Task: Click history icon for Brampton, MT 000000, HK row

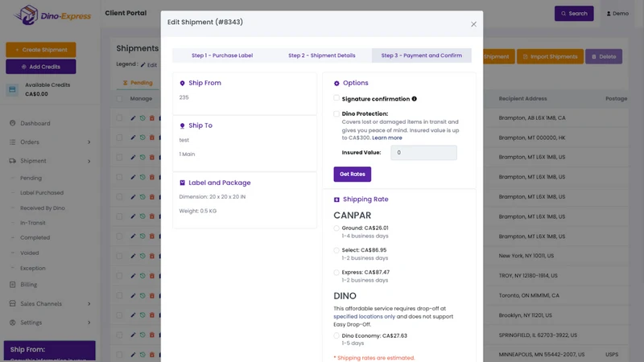Action: pyautogui.click(x=142, y=138)
